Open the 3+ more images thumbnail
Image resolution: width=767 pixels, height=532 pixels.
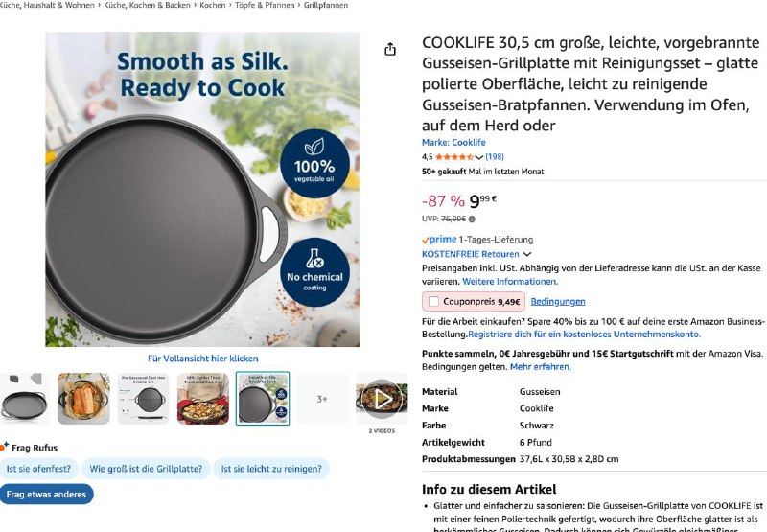pos(322,399)
